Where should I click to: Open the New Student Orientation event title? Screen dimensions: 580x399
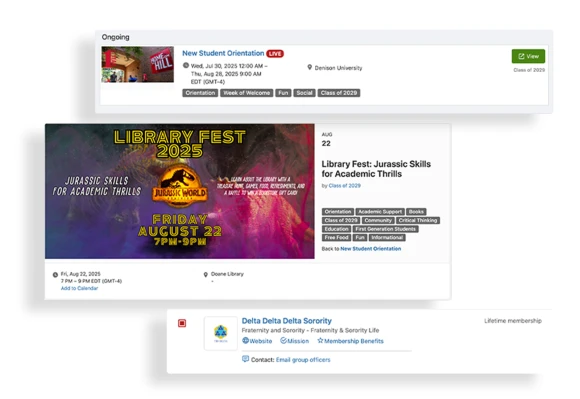[223, 53]
